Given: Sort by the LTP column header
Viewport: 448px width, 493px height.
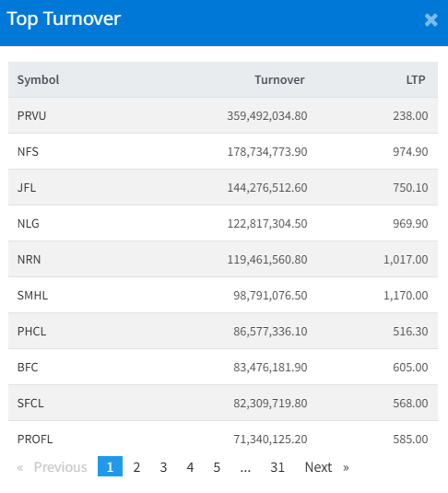Looking at the screenshot, I should point(416,80).
